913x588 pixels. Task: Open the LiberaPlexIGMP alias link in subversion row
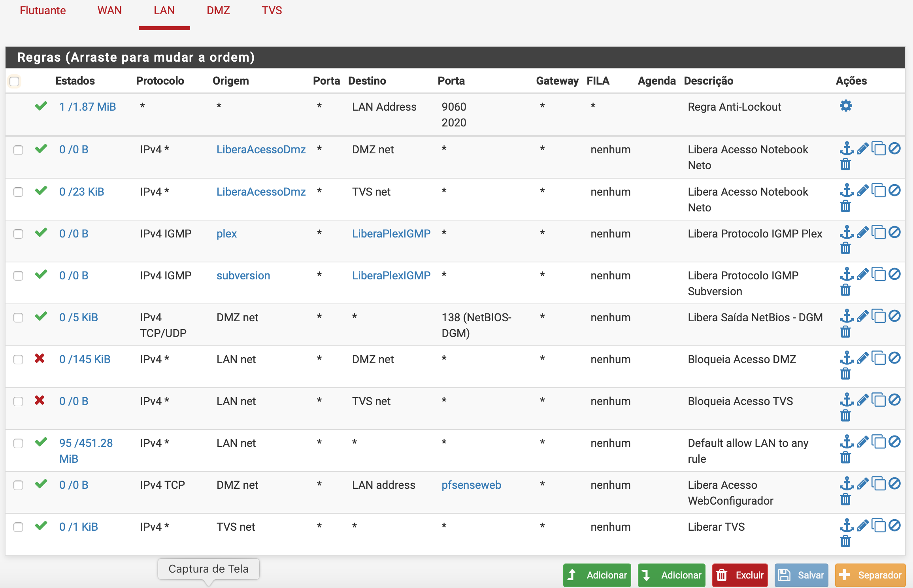(391, 275)
